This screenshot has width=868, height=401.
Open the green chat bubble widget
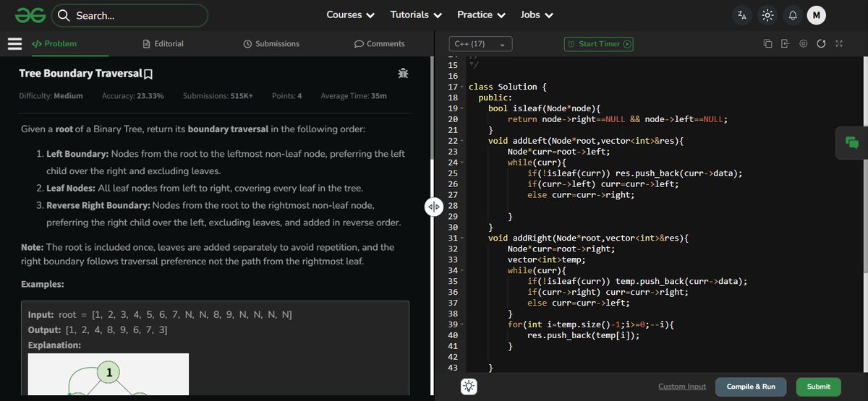tap(851, 143)
